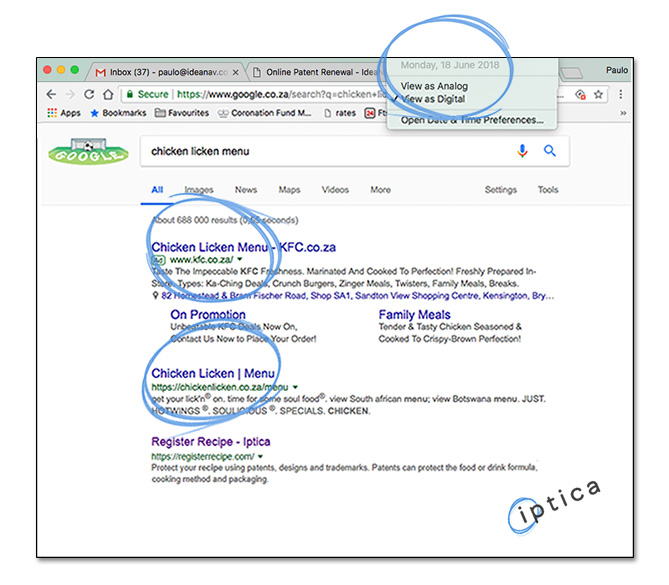Open the rates bookmark

coord(340,113)
